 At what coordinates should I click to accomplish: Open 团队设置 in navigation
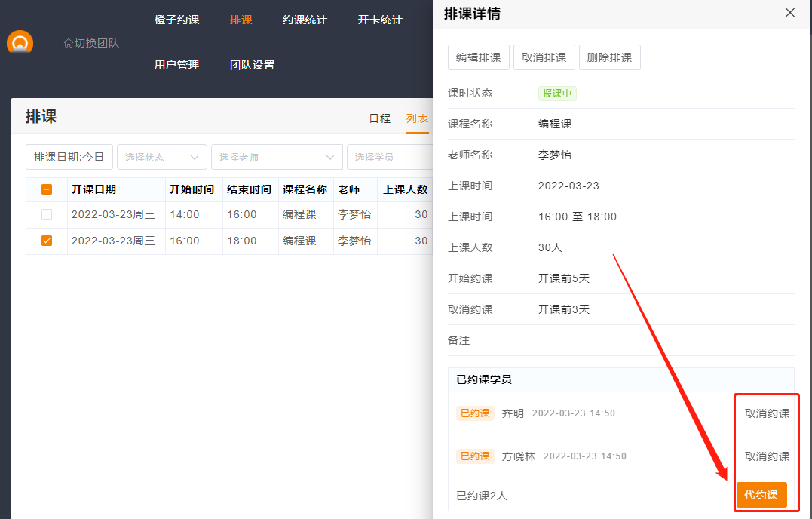[x=252, y=65]
